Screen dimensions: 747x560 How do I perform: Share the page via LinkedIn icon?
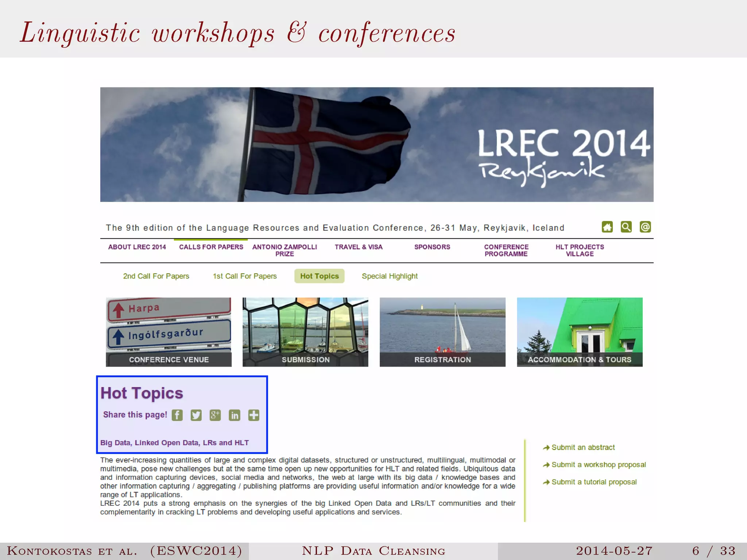click(235, 415)
